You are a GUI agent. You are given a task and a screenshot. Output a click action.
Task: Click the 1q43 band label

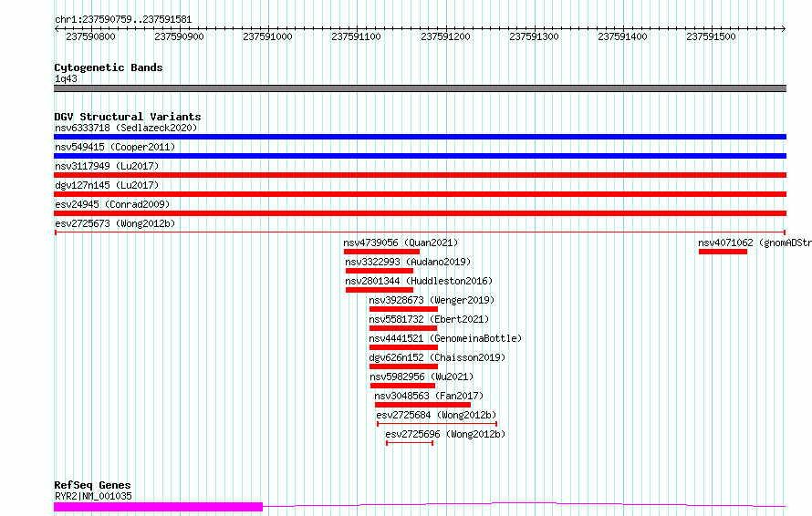(x=66, y=78)
